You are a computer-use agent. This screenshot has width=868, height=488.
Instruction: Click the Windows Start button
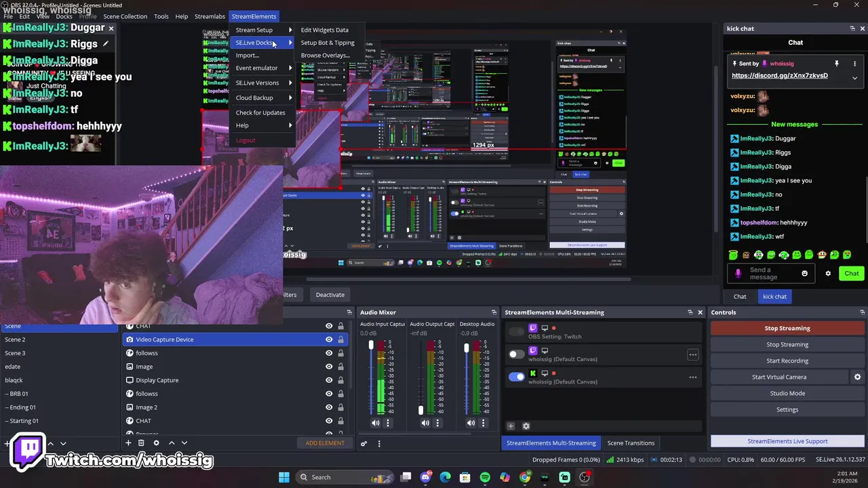click(284, 477)
